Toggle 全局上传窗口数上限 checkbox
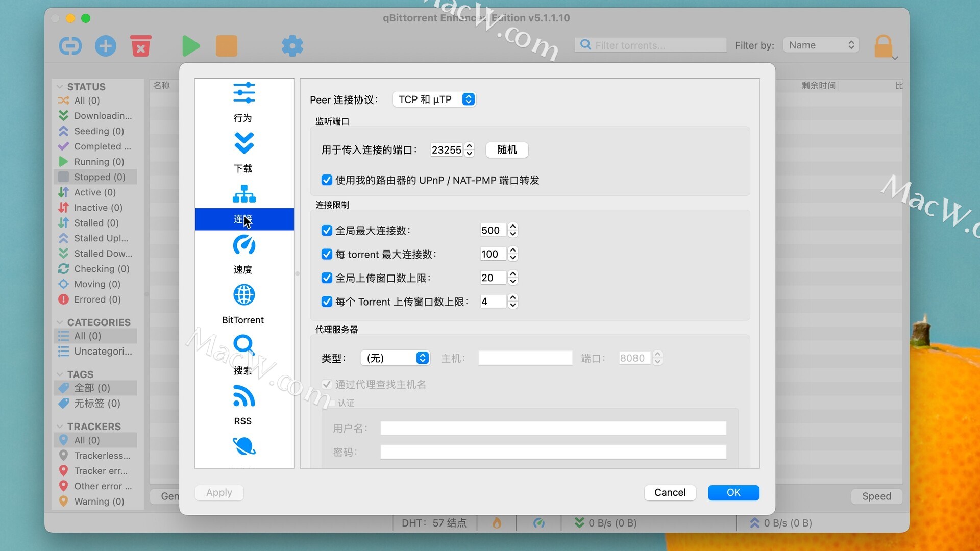The height and width of the screenshot is (551, 980). [327, 278]
